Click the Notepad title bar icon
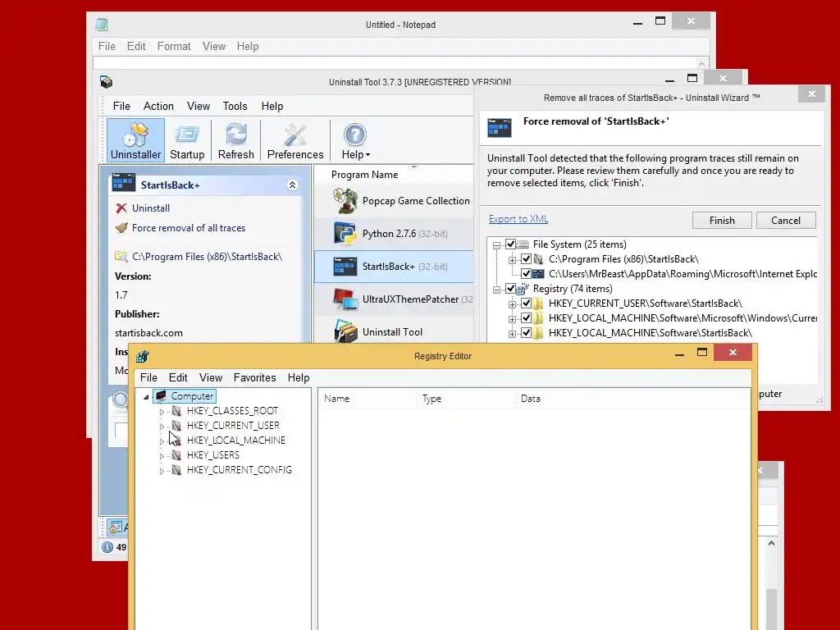This screenshot has width=840, height=630. point(101,24)
